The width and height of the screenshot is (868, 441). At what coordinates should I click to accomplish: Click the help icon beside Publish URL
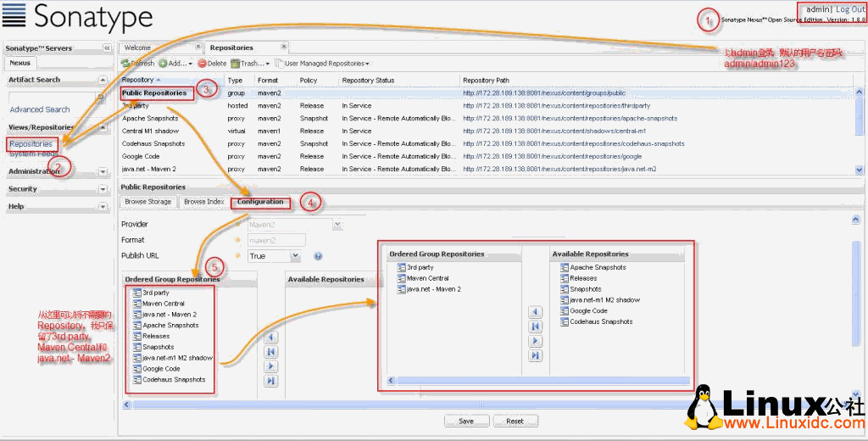pos(319,256)
